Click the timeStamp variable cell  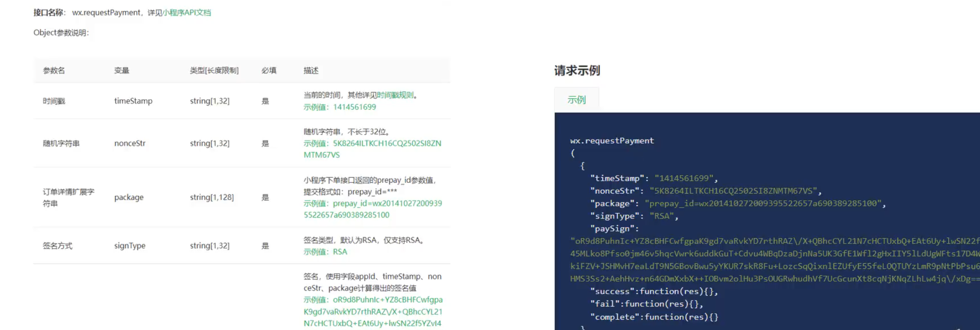tap(133, 101)
